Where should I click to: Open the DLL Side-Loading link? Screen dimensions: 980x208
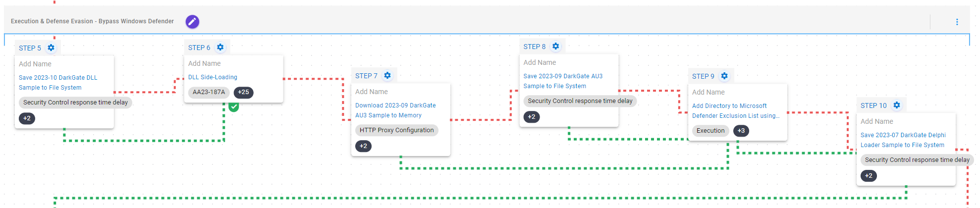(213, 77)
